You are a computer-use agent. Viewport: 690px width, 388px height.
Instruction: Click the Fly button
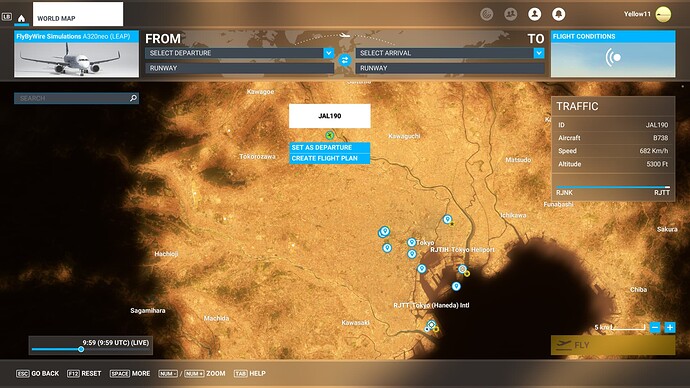pos(613,345)
